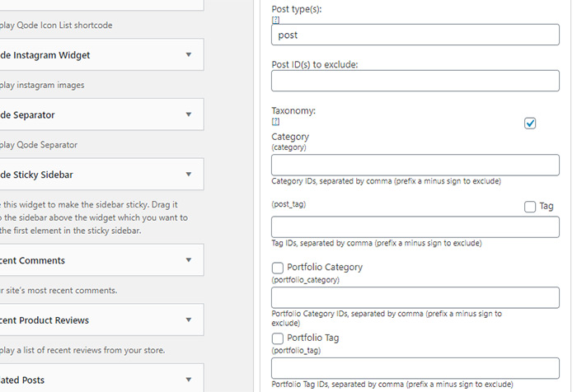Expand the Recent Comments widget arrow

[x=189, y=260]
